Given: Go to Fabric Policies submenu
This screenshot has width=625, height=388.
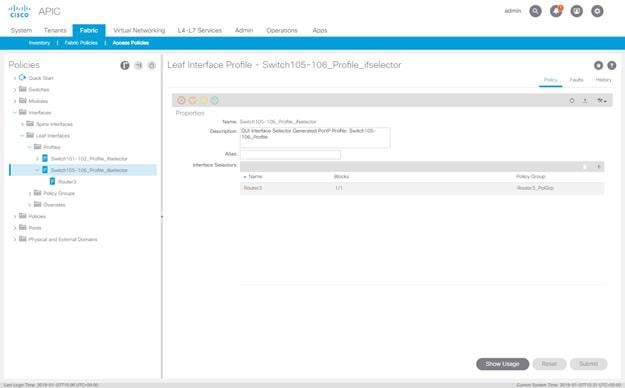Looking at the screenshot, I should click(81, 43).
